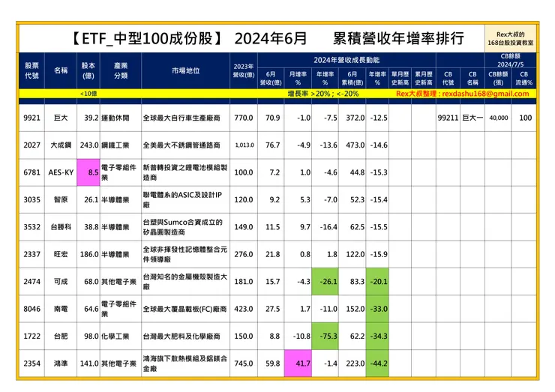Click the 243.0 capital cell
Image resolution: width=555 pixels, height=392 pixels.
coord(88,145)
